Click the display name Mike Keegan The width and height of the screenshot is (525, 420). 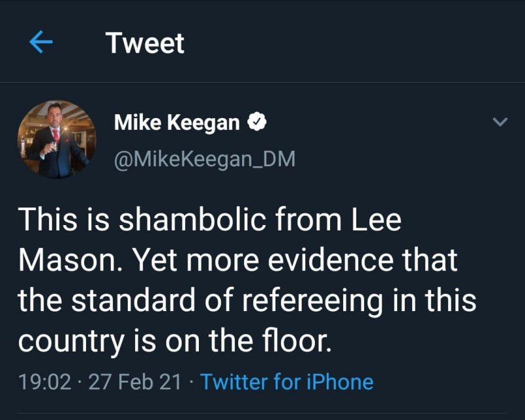pos(177,121)
